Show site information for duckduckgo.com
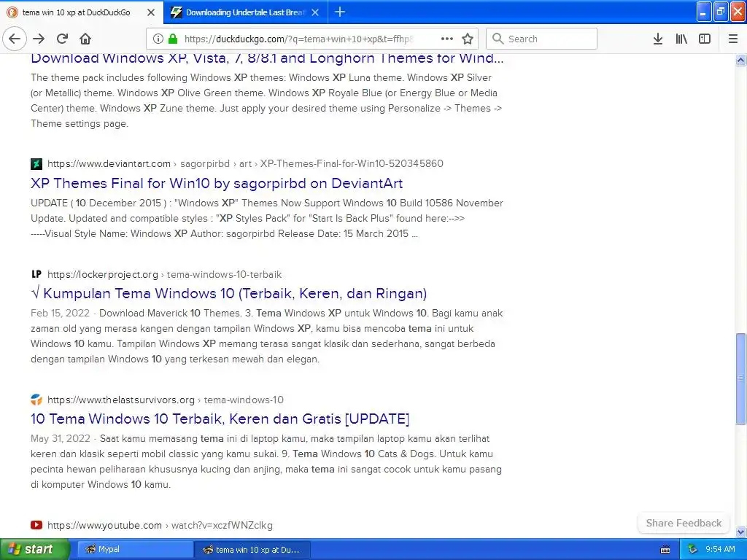This screenshot has height=560, width=747. 158,39
